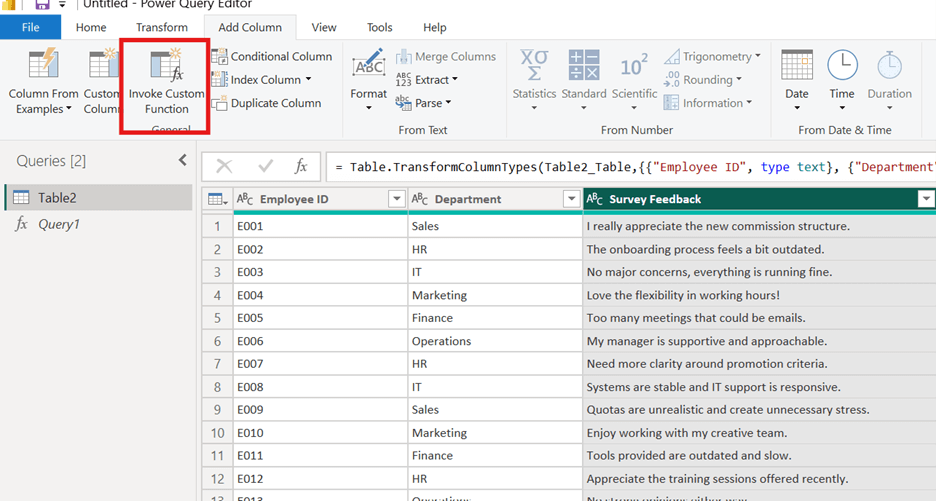Click the formula bar confirm checkmark
The width and height of the screenshot is (936, 501).
click(266, 167)
